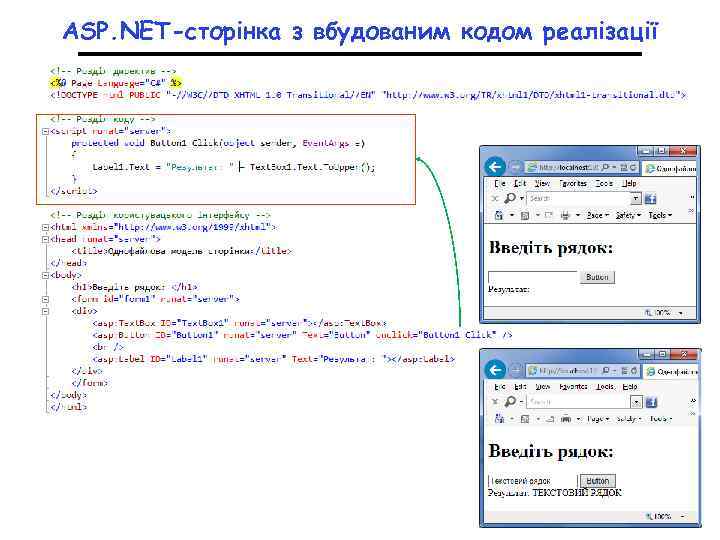The image size is (720, 540).
Task: Open search box dropdown arrow in ТЕКСТОВИЙ РЯДОК browser
Action: click(x=636, y=403)
